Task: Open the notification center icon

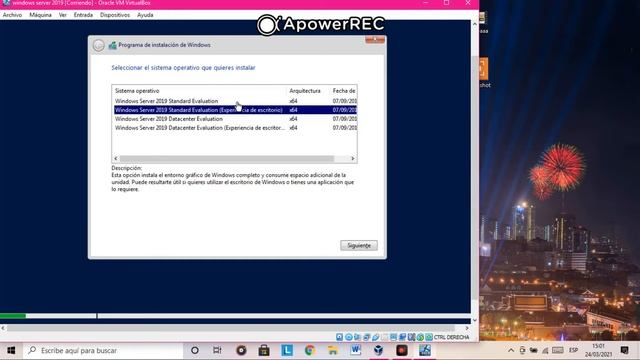Action: [x=624, y=350]
